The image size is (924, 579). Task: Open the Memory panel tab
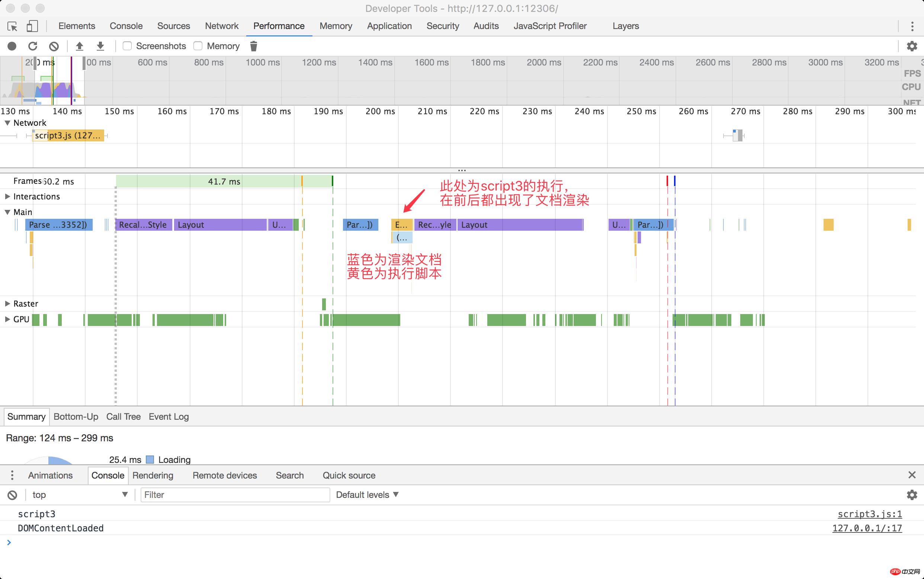(336, 26)
